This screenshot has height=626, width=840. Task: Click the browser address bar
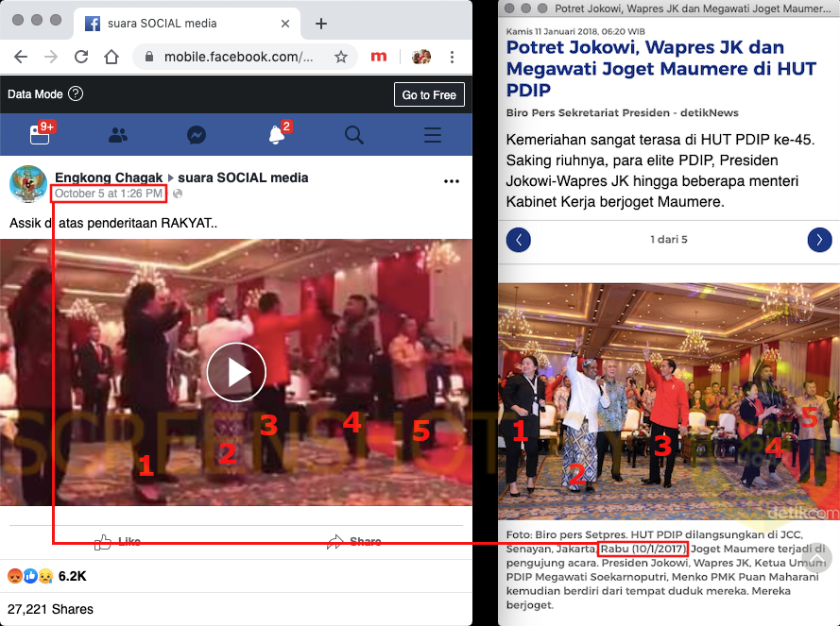[236, 57]
